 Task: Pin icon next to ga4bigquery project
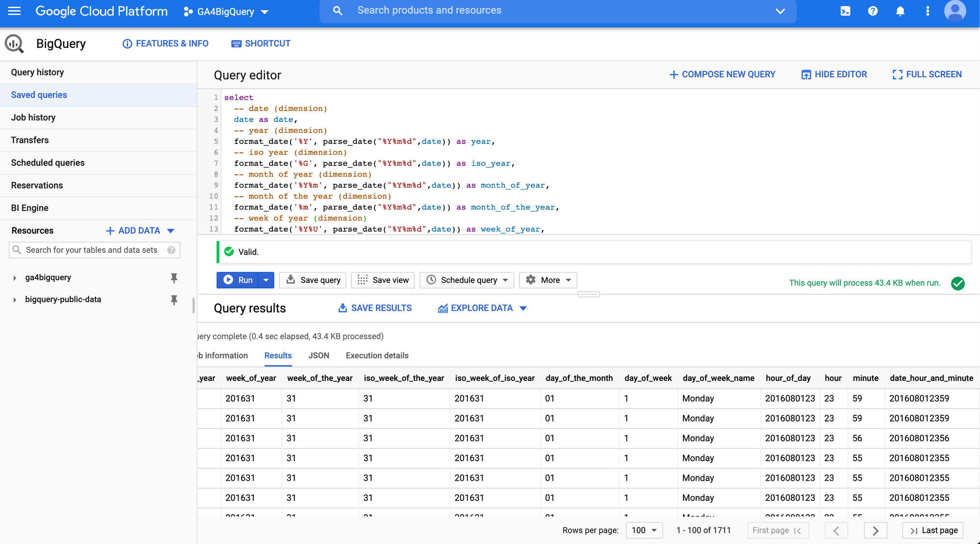(174, 278)
